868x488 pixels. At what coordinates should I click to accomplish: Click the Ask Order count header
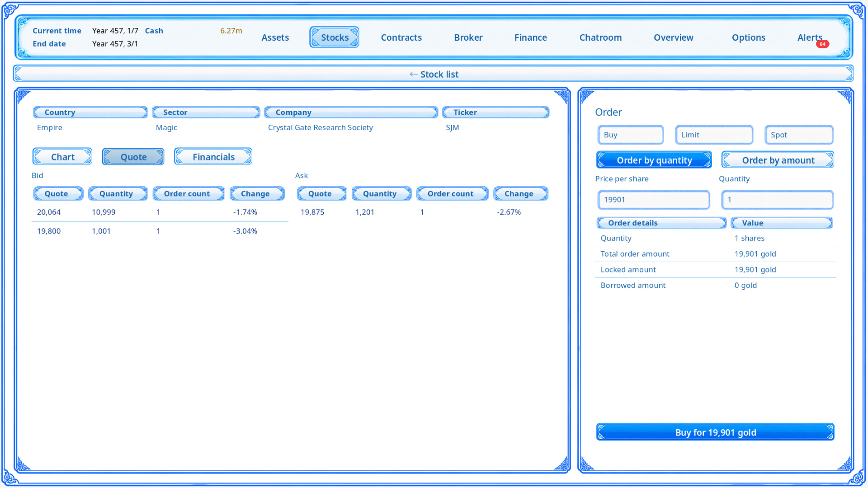pos(452,193)
